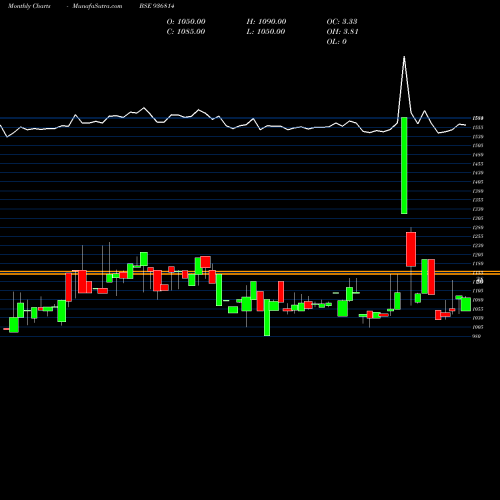Click the tallest green candlestick spike
This screenshot has width=500, height=500.
tap(404, 165)
